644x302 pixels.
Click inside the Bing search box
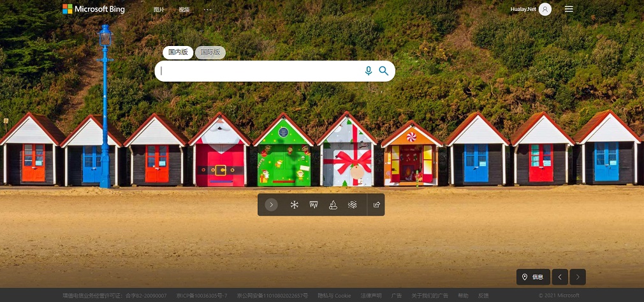[x=261, y=71]
